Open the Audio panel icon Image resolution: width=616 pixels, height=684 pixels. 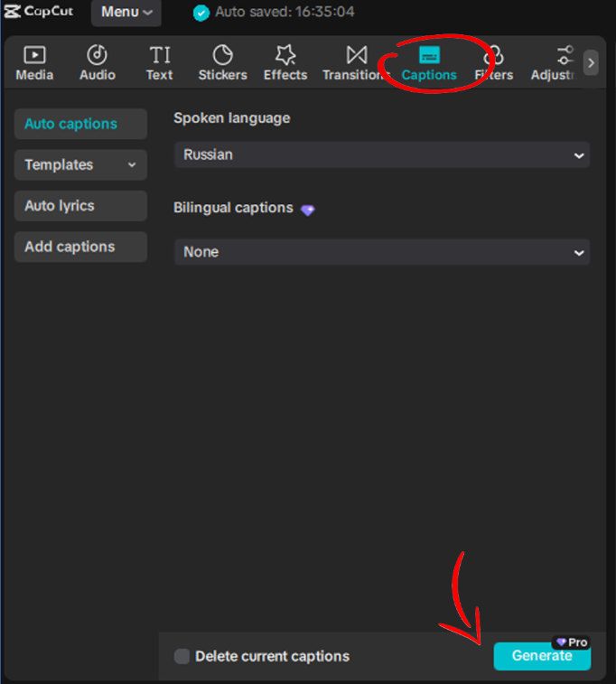[97, 55]
